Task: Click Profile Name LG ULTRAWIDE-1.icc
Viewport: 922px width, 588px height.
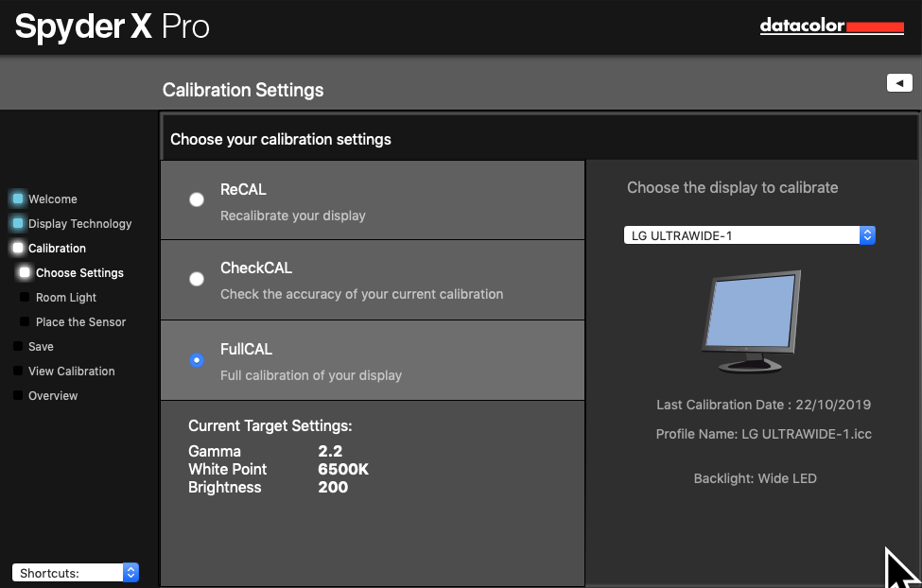Action: 763,434
